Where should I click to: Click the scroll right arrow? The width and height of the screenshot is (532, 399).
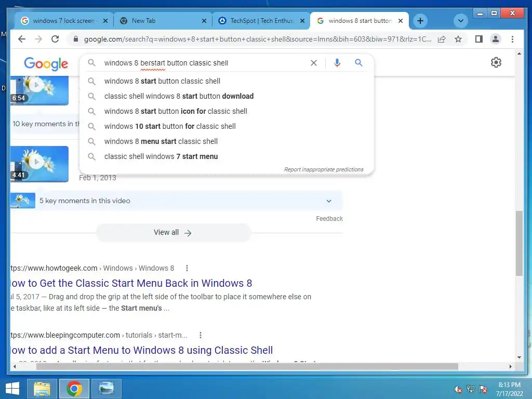click(510, 366)
